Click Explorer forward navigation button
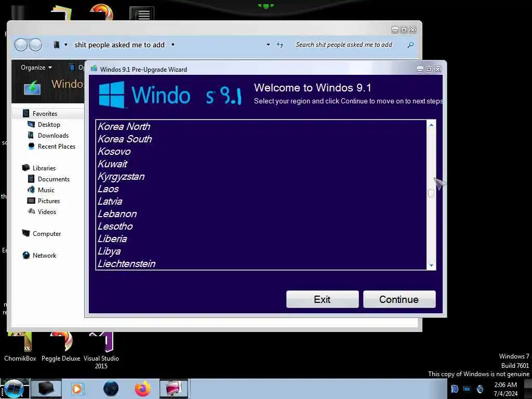Viewport: 532px width, 399px height. pyautogui.click(x=35, y=45)
